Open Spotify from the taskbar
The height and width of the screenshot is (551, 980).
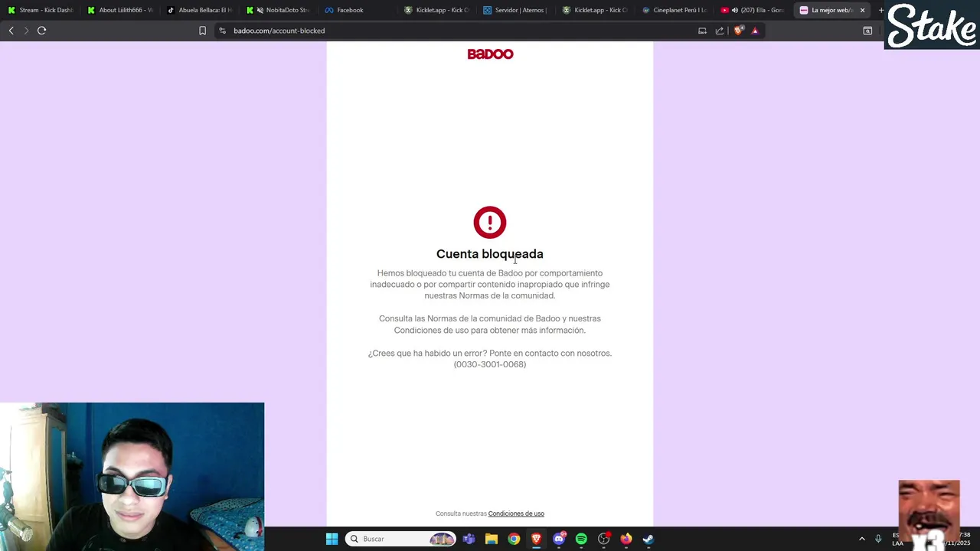[581, 539]
